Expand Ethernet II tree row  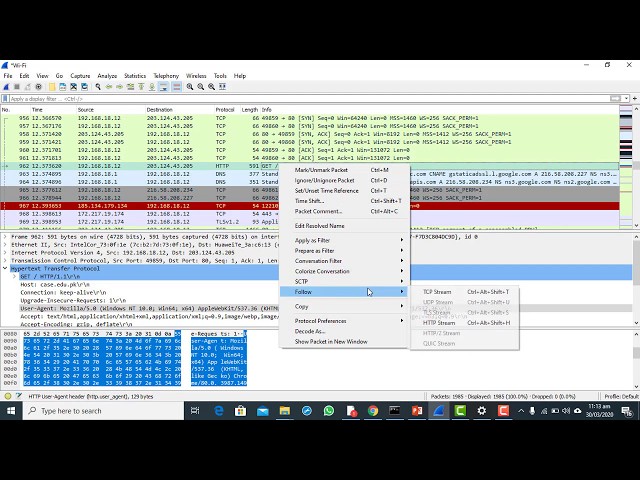click(5, 244)
